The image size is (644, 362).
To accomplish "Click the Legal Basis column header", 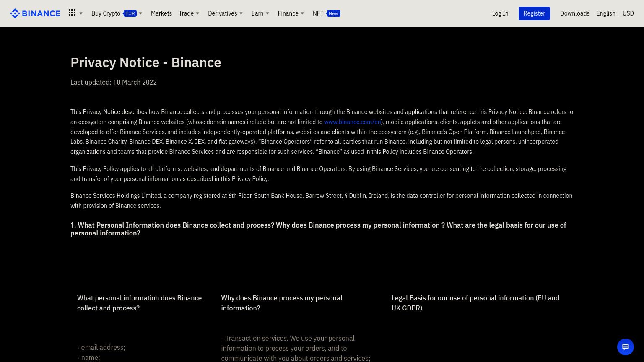I will click(475, 303).
